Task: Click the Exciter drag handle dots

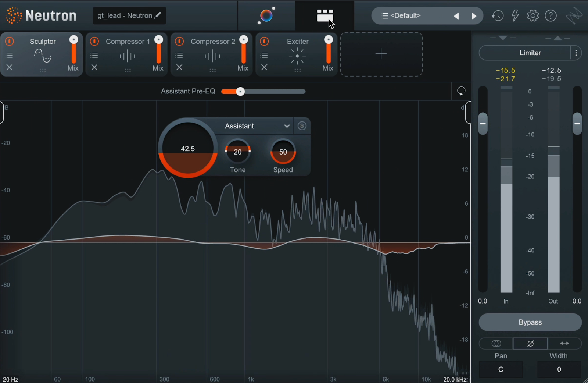Action: [297, 70]
